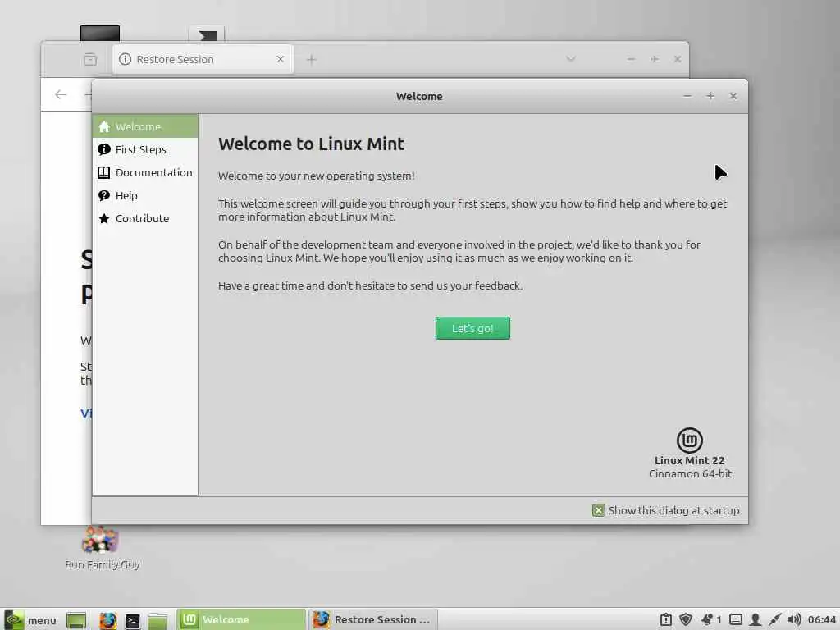Launch Firefox from the panel launcher

(x=107, y=620)
